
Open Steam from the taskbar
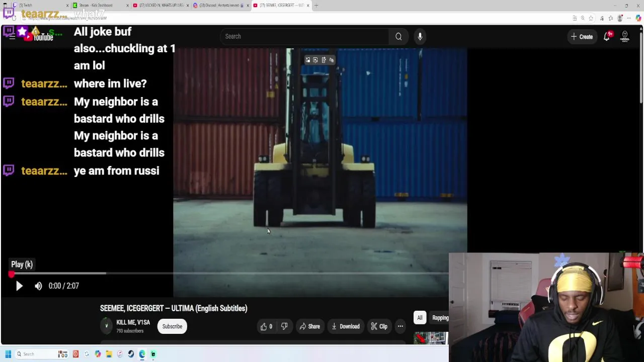[131, 354]
